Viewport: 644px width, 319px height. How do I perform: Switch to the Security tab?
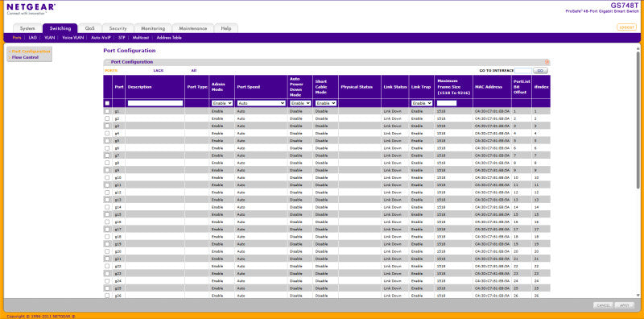118,28
